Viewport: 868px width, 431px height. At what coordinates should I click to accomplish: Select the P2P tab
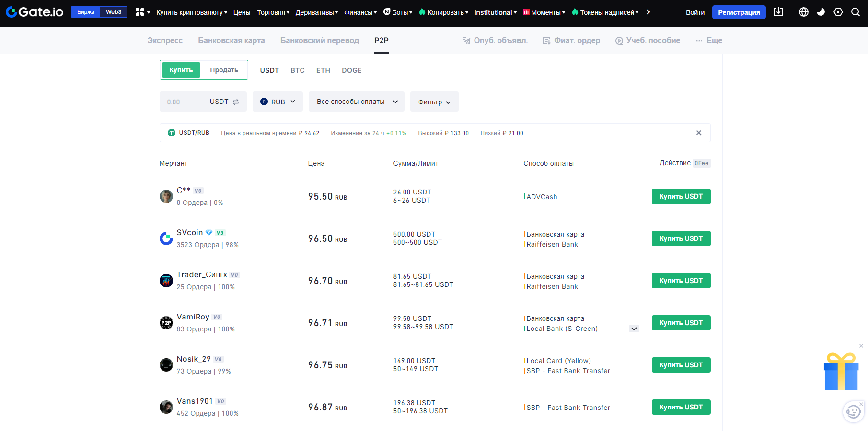[382, 40]
